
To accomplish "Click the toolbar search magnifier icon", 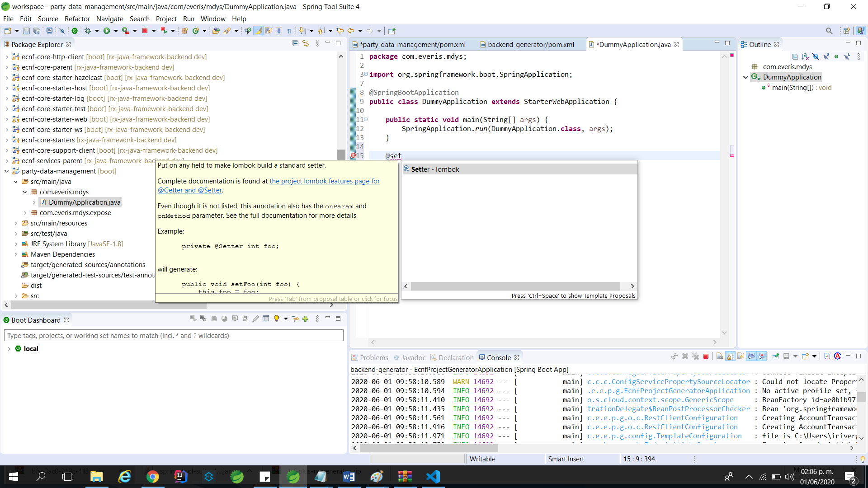I will tap(829, 31).
